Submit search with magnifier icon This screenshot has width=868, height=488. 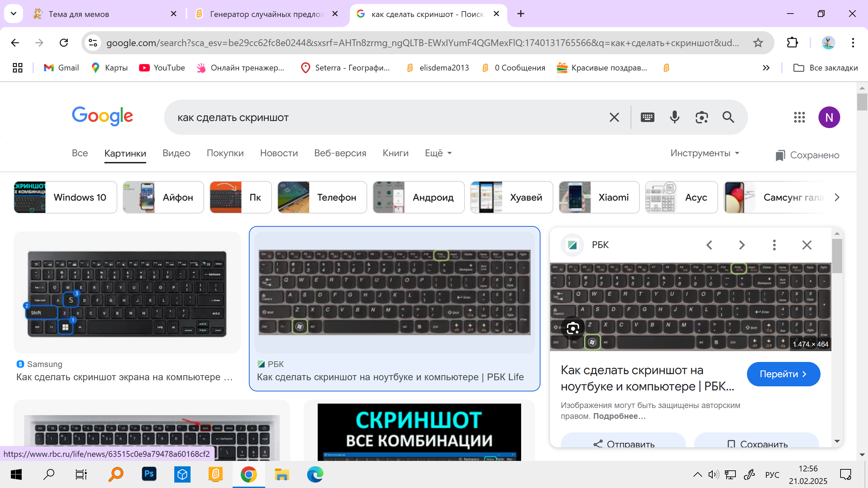728,117
